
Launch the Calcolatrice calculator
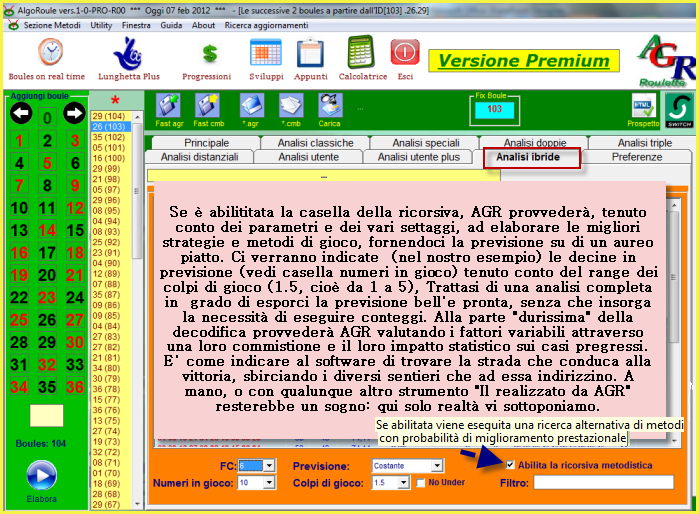click(361, 52)
